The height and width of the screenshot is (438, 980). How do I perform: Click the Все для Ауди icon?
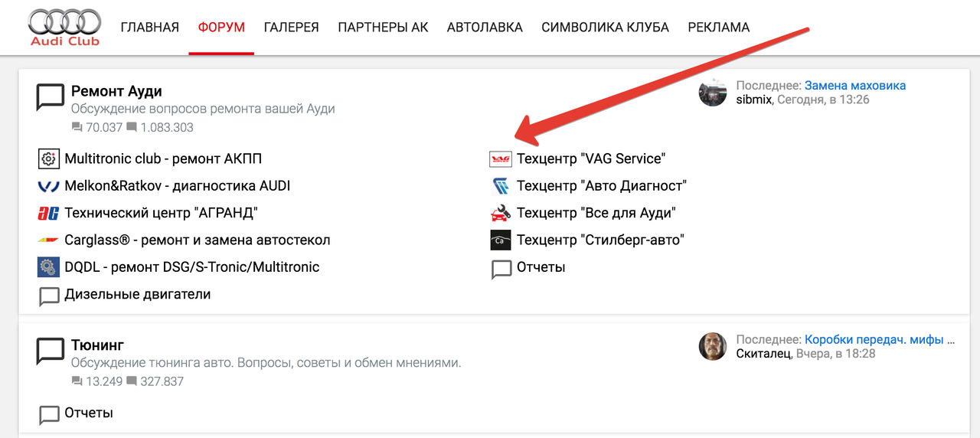pyautogui.click(x=500, y=213)
